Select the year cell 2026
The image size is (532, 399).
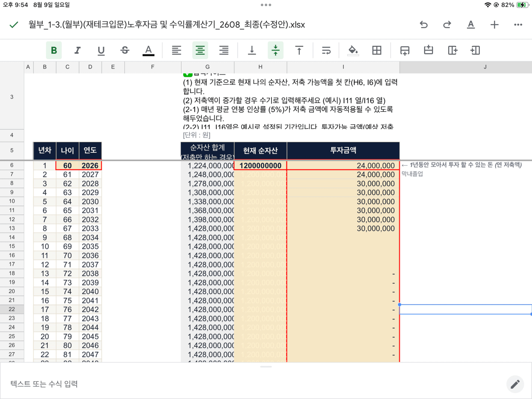pos(90,166)
